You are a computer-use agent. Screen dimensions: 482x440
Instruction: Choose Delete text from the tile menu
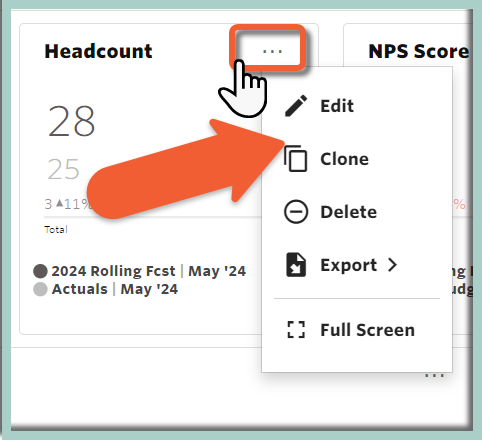(349, 212)
